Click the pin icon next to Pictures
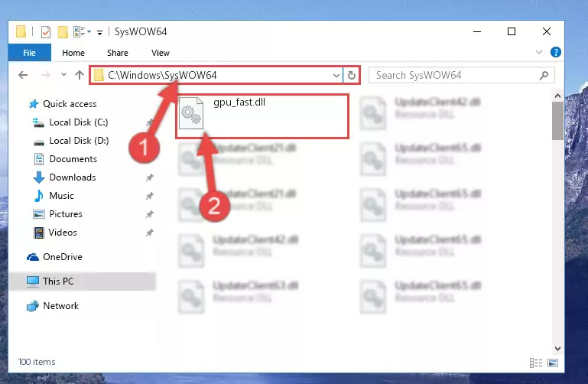Image resolution: width=588 pixels, height=384 pixels. [x=150, y=214]
